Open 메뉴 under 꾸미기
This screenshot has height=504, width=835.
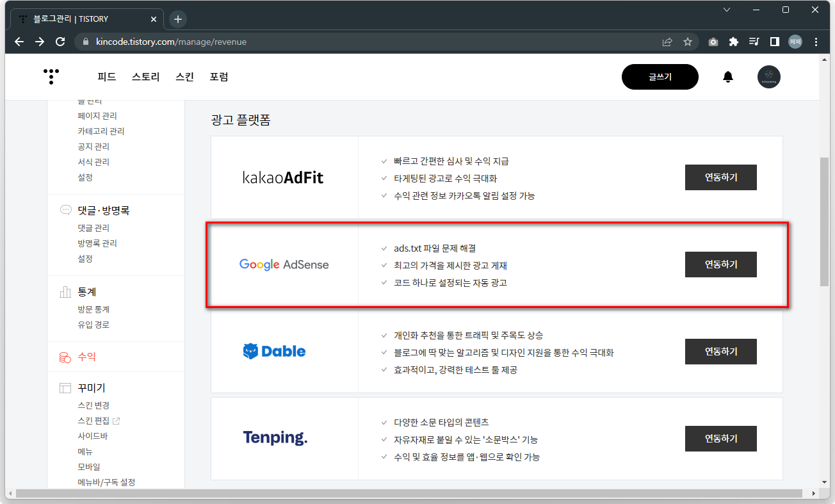85,451
